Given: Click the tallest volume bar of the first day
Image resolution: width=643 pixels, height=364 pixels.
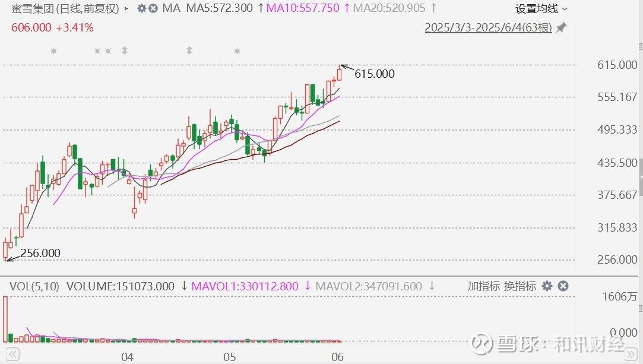Looking at the screenshot, I should 5,319.
